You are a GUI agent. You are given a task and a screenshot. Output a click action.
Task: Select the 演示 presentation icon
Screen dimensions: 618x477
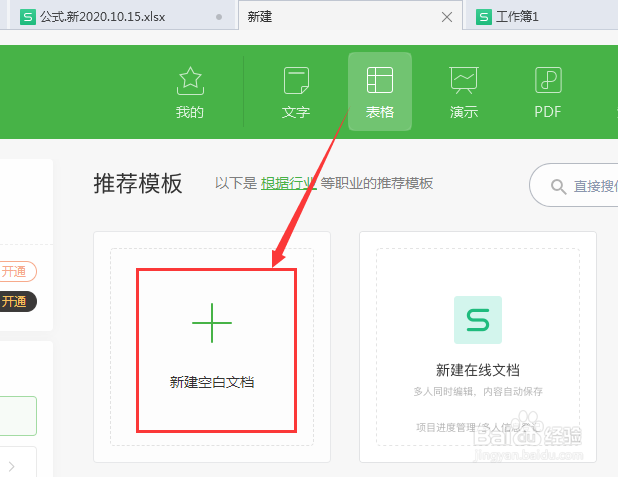[464, 80]
